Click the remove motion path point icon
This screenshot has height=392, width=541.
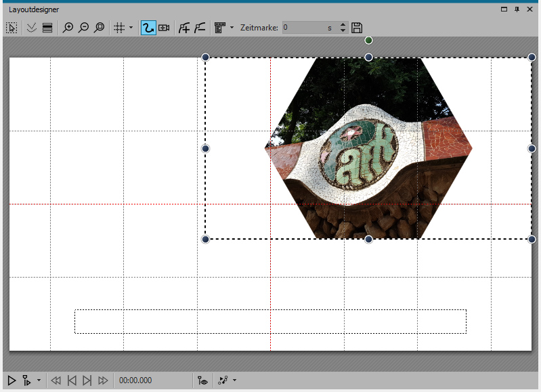click(x=200, y=28)
